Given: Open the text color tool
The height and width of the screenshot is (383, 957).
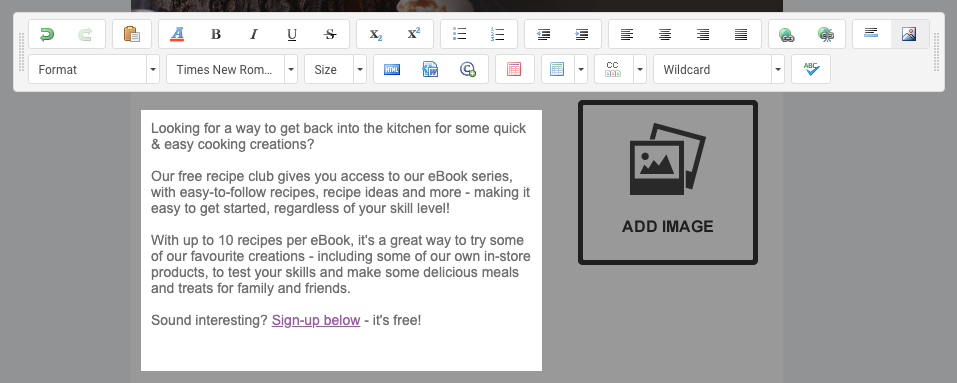Looking at the screenshot, I should point(177,34).
